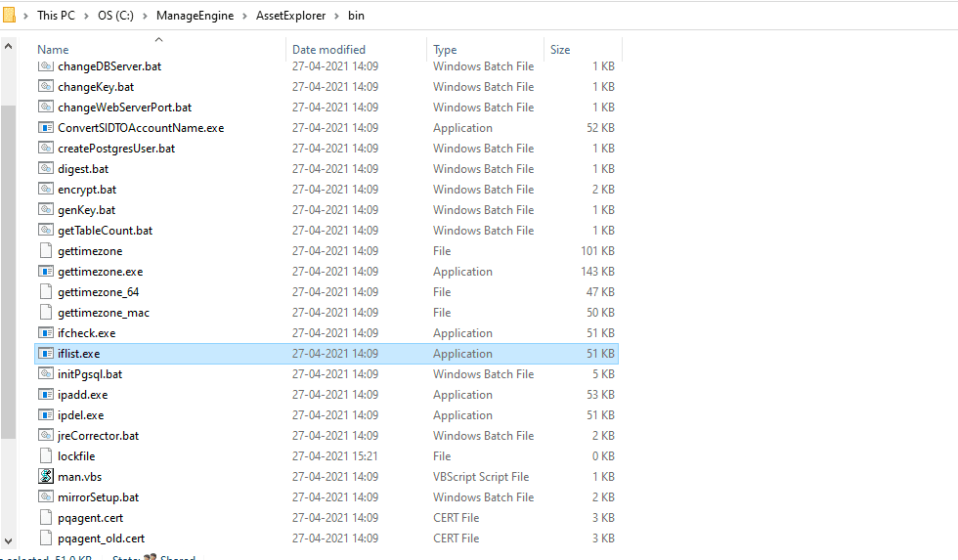Click the changeWebServerPort.bat file icon
Screen dimensions: 958x560
pyautogui.click(x=46, y=107)
